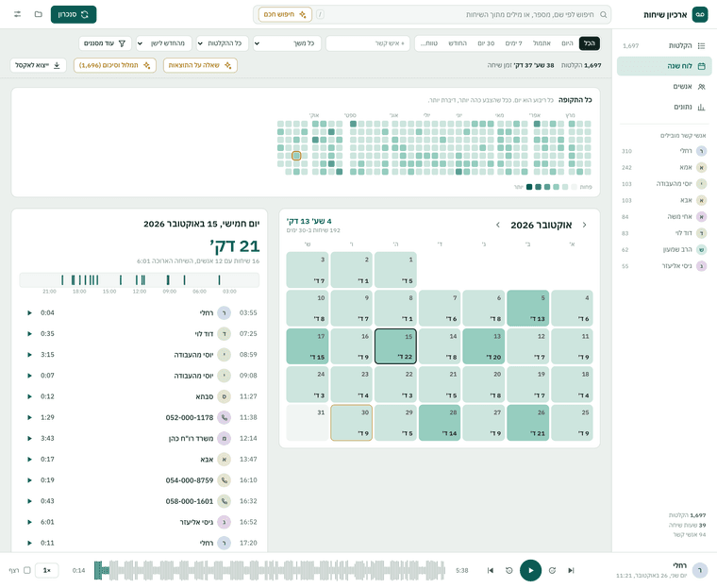Open the statistics (נתונים) sidebar item
Screen dimensions: 717x588
tap(664, 107)
